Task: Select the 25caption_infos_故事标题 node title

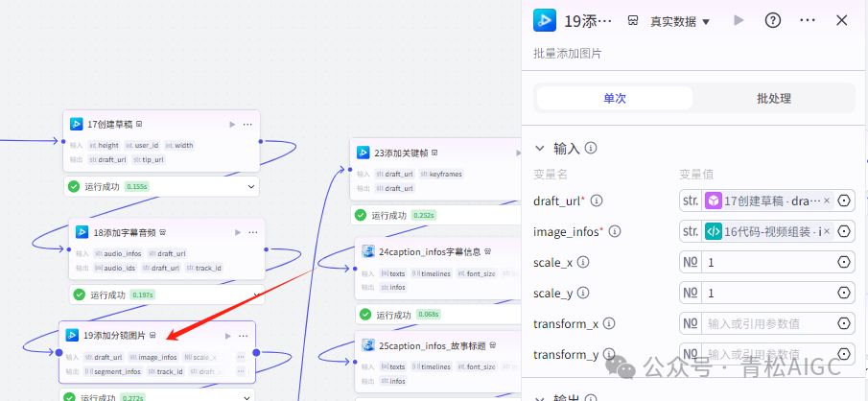Action: 433,345
